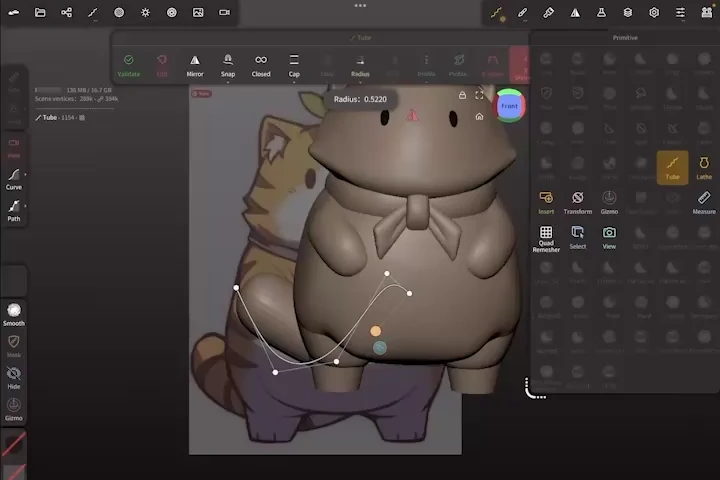The width and height of the screenshot is (720, 480).
Task: Click the Tube - 1154 object label
Action: (60, 118)
